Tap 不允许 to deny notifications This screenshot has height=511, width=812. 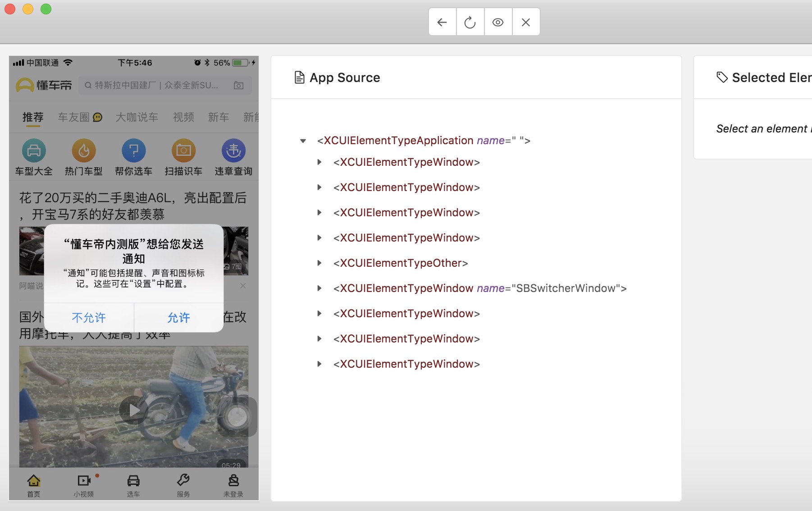click(89, 318)
